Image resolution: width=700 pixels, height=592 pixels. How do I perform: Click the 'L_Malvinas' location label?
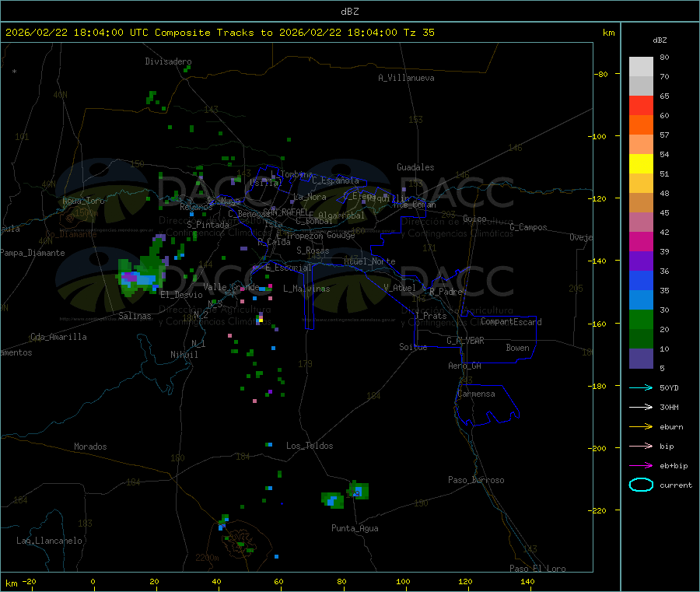[x=306, y=289]
